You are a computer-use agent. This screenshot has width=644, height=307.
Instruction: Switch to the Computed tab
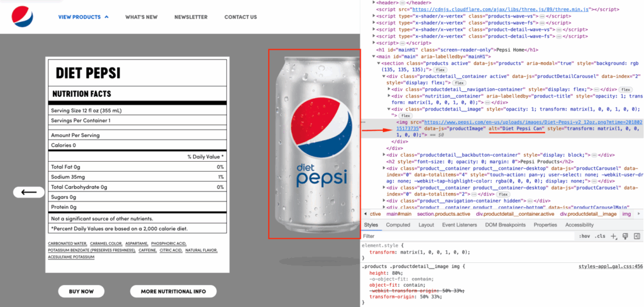point(398,225)
